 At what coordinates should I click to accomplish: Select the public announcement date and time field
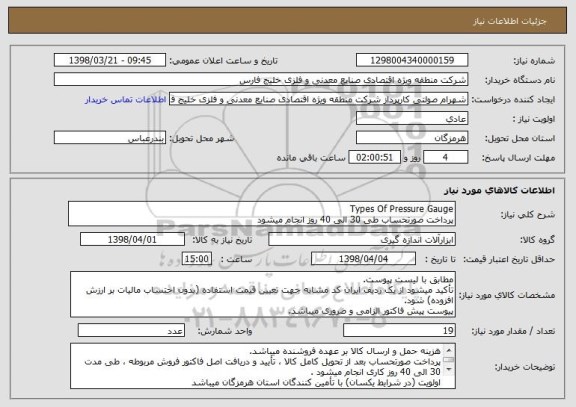tap(110, 60)
